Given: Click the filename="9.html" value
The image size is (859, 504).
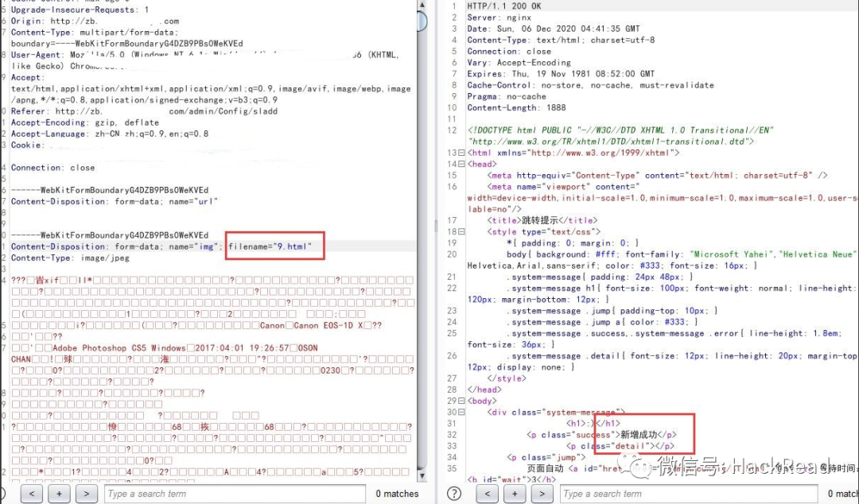Looking at the screenshot, I should coord(270,246).
